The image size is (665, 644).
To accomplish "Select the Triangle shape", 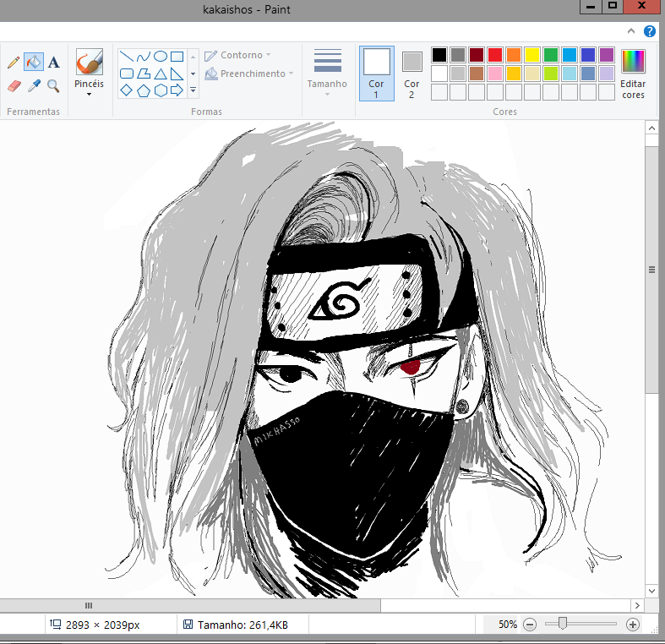I will click(161, 74).
